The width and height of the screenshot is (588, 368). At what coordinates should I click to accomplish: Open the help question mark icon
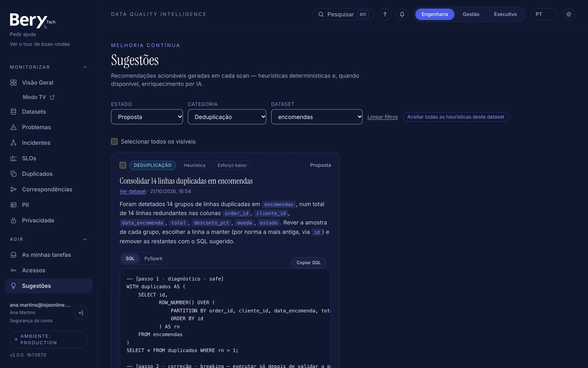[385, 14]
